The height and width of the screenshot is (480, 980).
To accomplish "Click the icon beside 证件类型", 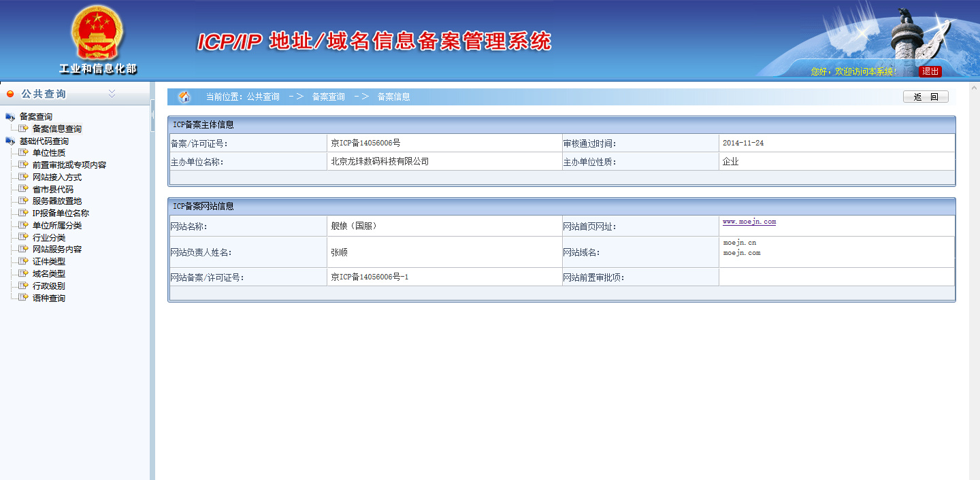I will click(24, 262).
